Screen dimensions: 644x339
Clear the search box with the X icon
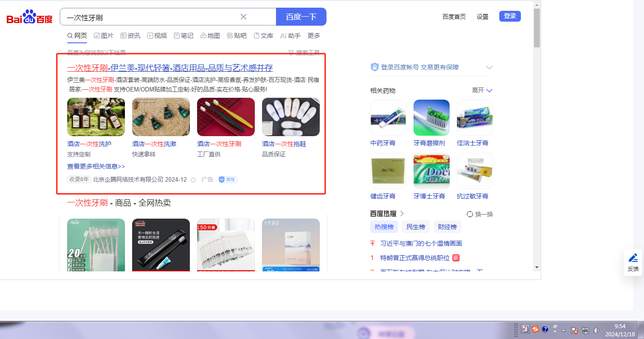click(x=244, y=17)
